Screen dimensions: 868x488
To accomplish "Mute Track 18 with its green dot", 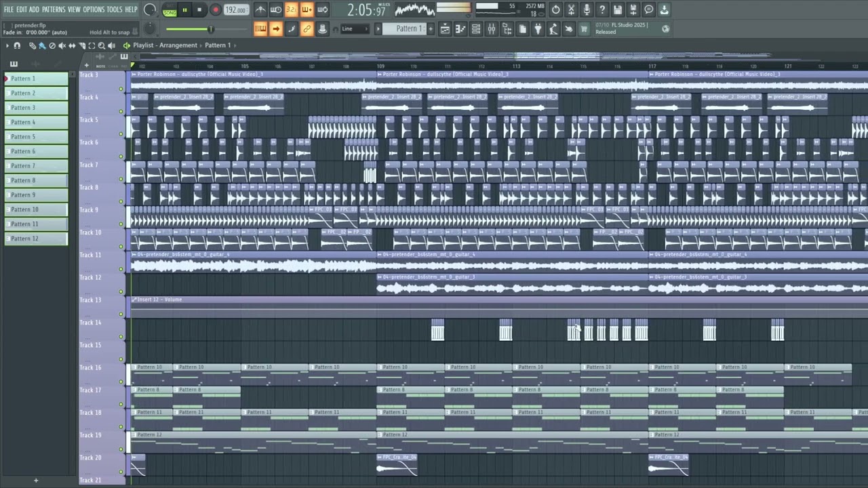I will (x=121, y=426).
